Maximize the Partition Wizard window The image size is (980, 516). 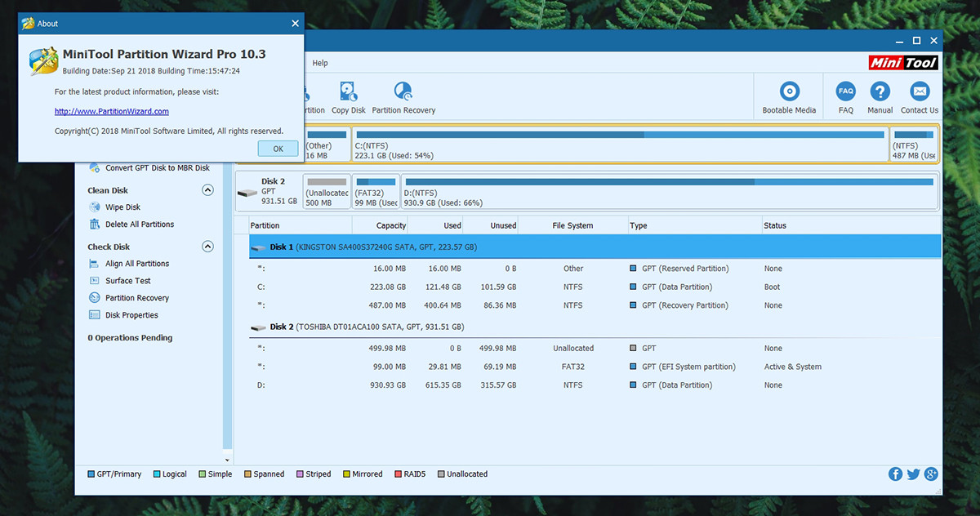(x=916, y=41)
